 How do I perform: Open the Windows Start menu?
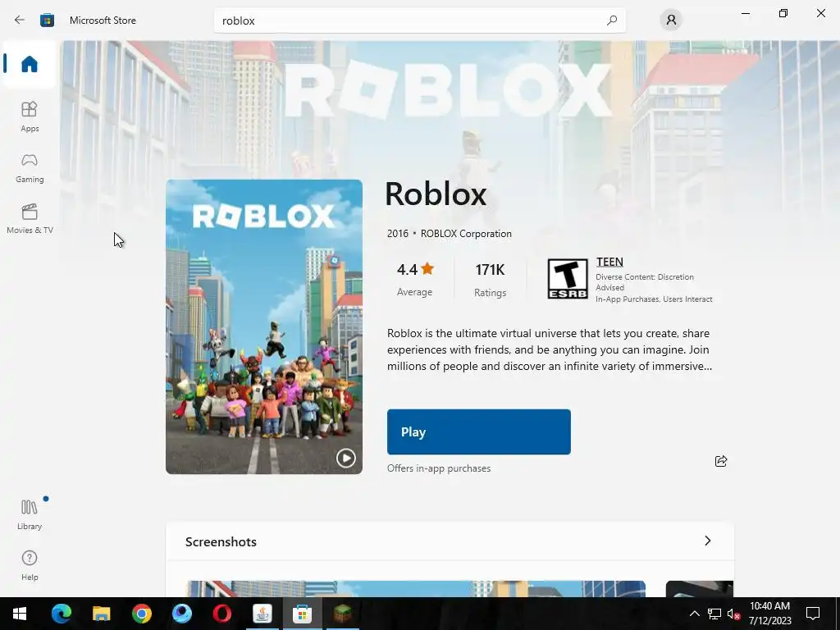[x=20, y=614]
